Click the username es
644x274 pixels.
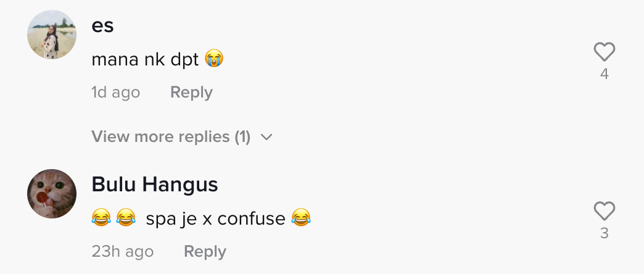pyautogui.click(x=102, y=26)
